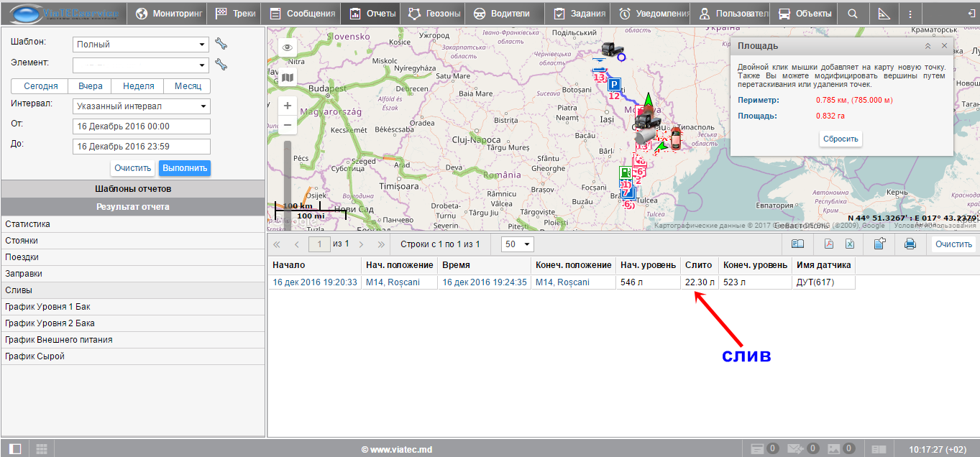Viewport: 980px width, 457px height.
Task: Print the report with printer icon
Action: (910, 244)
